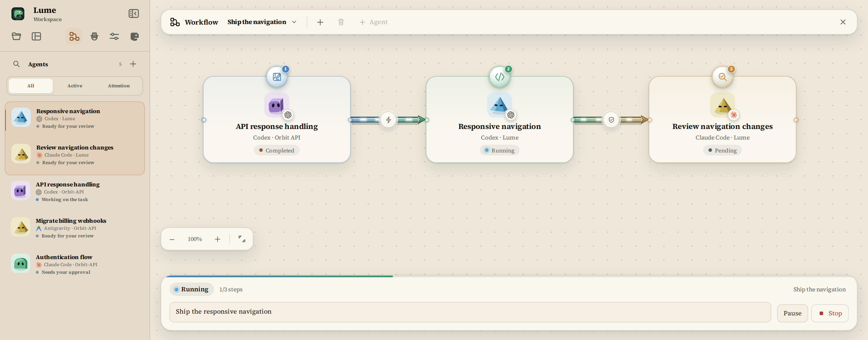Switch to the All agents tab
Image resolution: width=868 pixels, height=340 pixels.
click(x=31, y=86)
